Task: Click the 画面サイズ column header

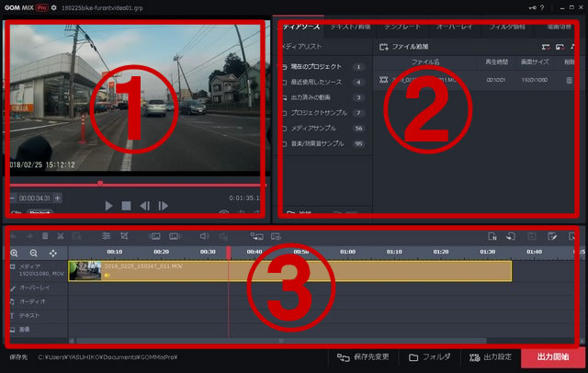Action: pyautogui.click(x=535, y=62)
